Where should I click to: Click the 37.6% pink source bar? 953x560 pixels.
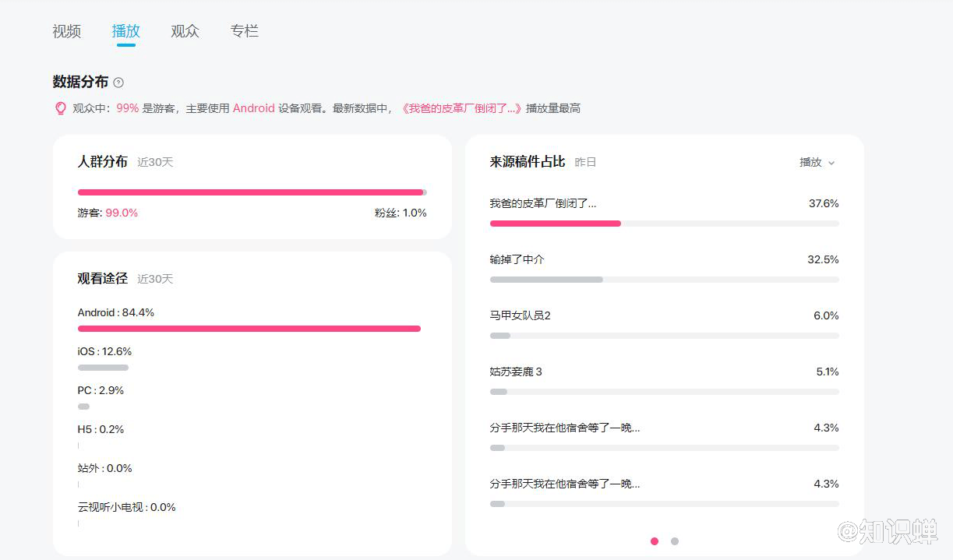coord(555,224)
